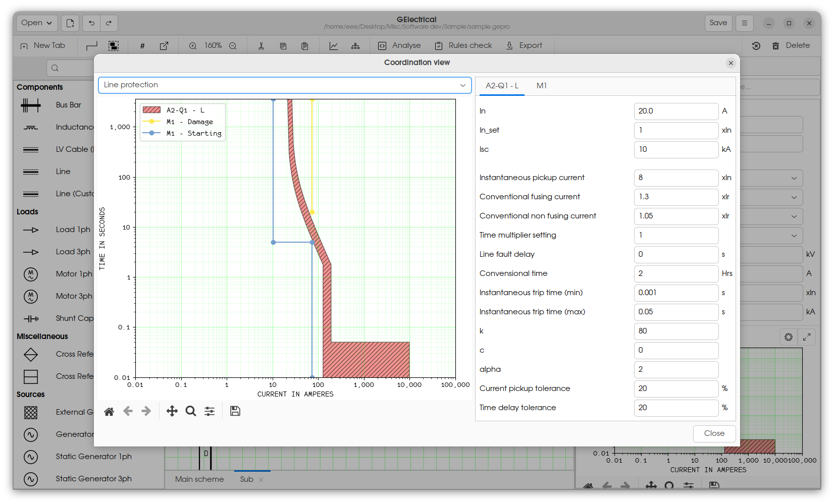Click the plot home/reset view icon

(109, 412)
